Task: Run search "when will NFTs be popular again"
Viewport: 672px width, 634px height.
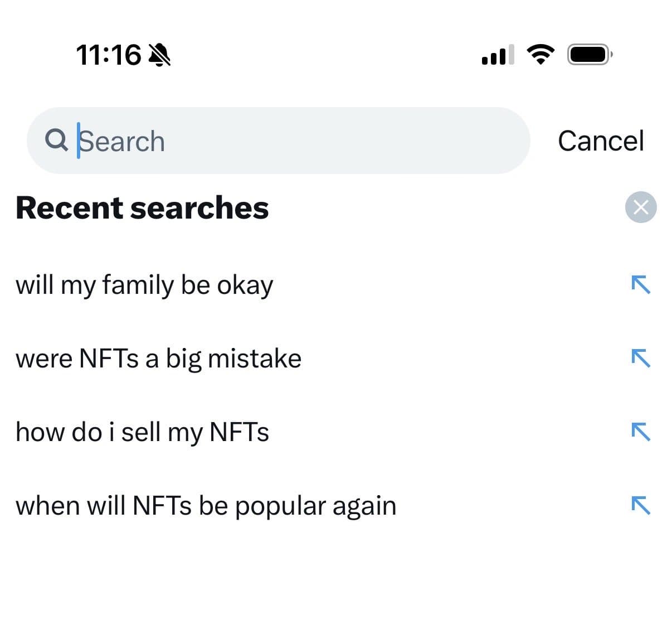Action: pyautogui.click(x=206, y=506)
